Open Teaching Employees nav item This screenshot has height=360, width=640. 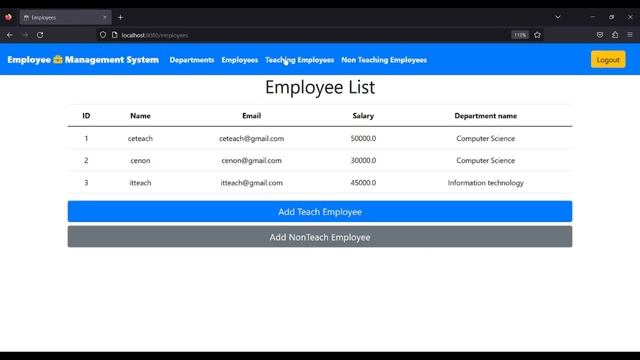[x=300, y=60]
